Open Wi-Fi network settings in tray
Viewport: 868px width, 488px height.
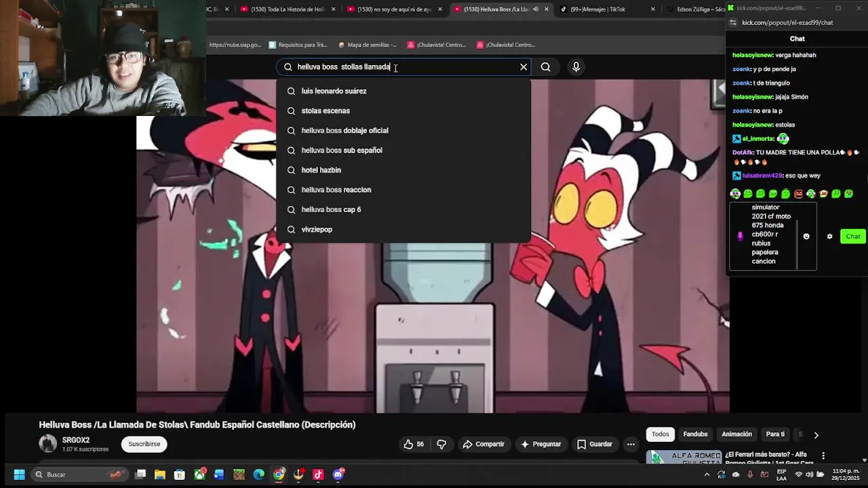pos(799,474)
